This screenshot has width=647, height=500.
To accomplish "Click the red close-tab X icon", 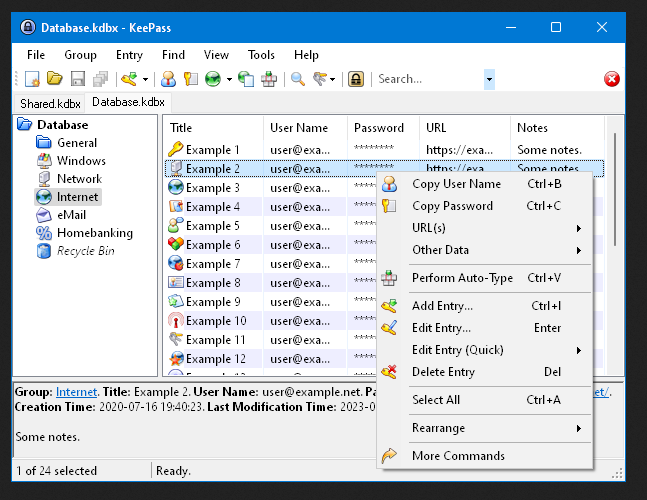I will pyautogui.click(x=612, y=79).
